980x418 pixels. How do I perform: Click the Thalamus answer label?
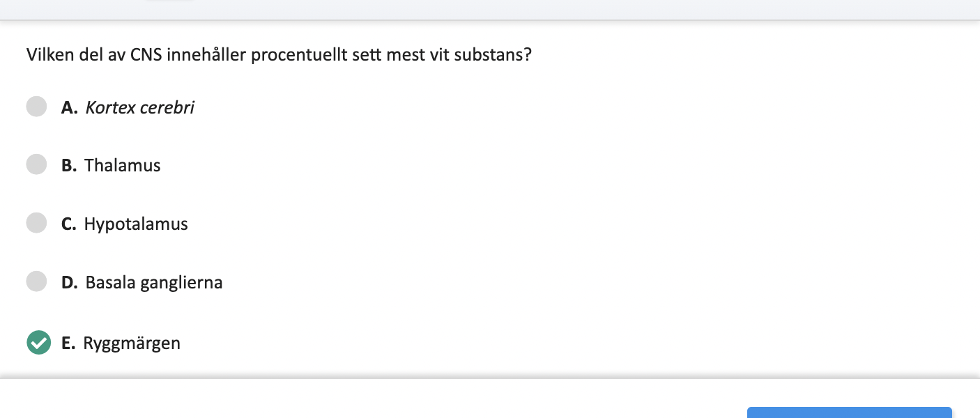[x=123, y=166]
